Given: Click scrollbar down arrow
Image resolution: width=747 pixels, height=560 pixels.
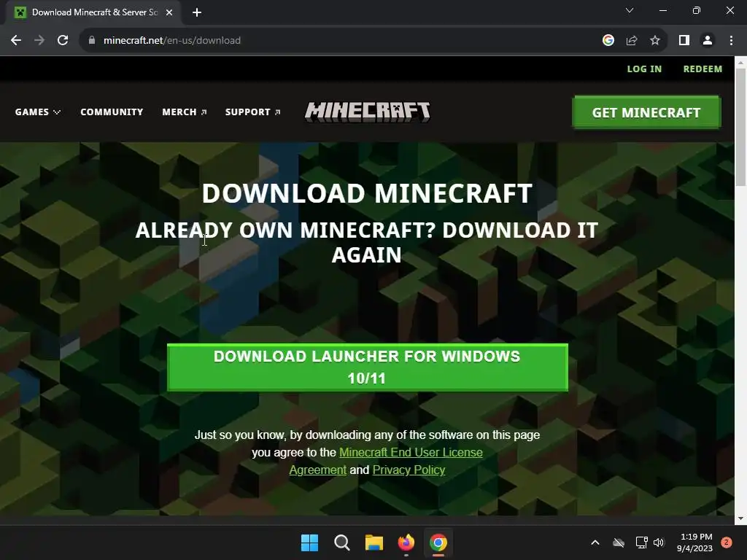Looking at the screenshot, I should [x=740, y=518].
